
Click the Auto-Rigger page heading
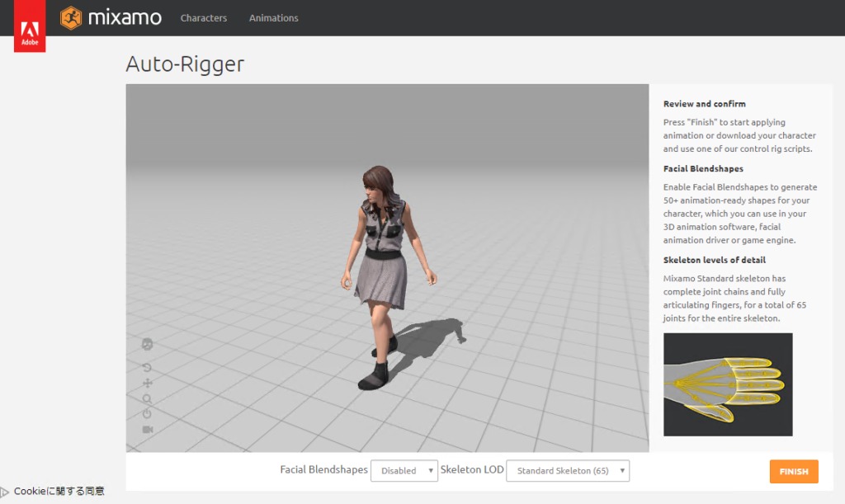coord(185,64)
